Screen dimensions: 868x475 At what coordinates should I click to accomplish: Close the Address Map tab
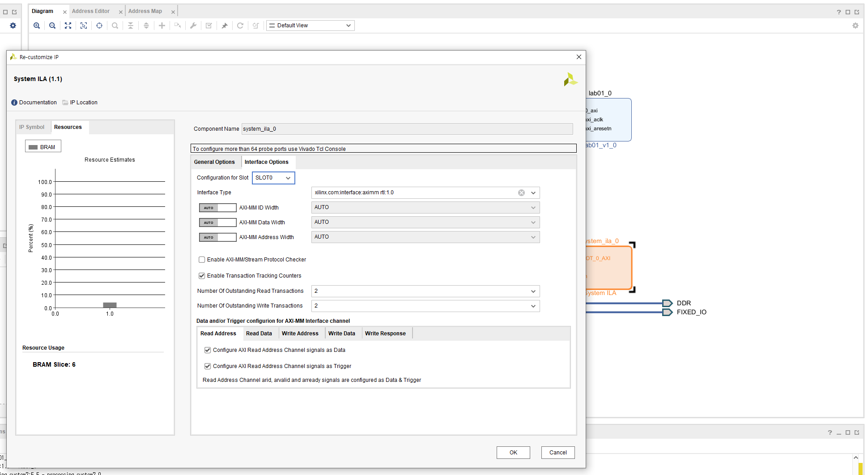coord(173,12)
